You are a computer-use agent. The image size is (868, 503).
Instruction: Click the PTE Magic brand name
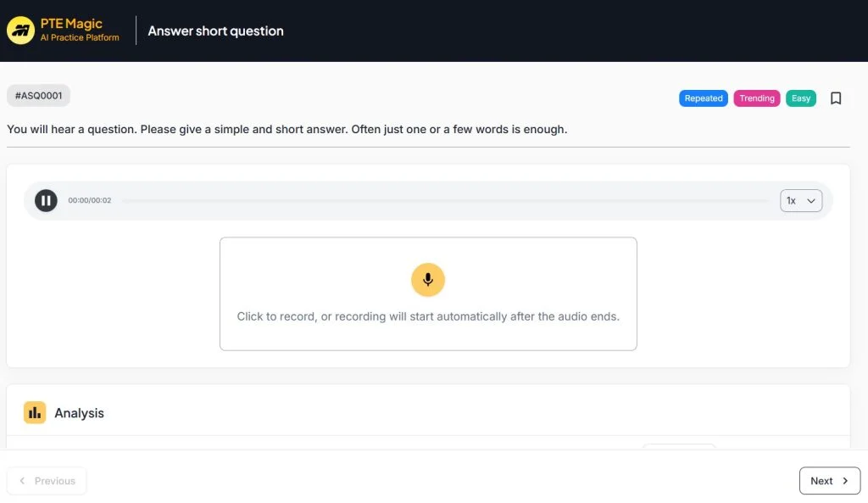point(71,24)
